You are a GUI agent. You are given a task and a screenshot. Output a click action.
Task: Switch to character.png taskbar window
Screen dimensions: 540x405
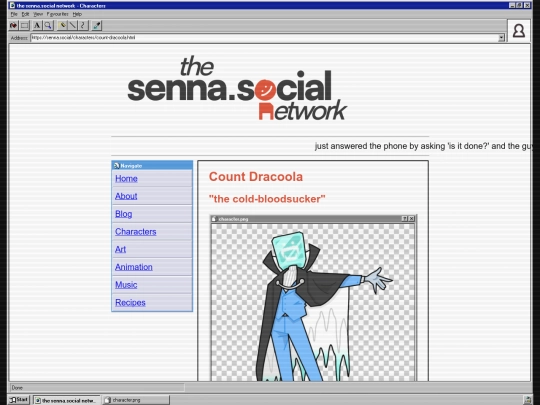click(137, 400)
